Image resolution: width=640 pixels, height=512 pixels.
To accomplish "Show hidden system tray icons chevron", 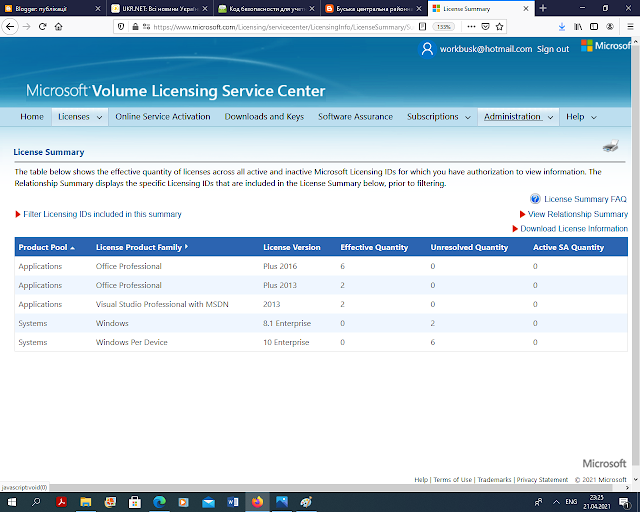I will [x=556, y=502].
